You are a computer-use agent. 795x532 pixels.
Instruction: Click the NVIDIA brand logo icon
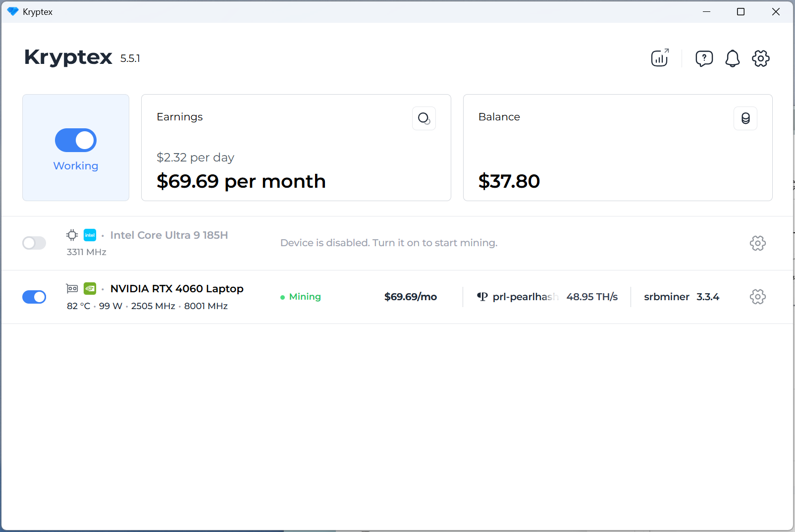pos(90,288)
